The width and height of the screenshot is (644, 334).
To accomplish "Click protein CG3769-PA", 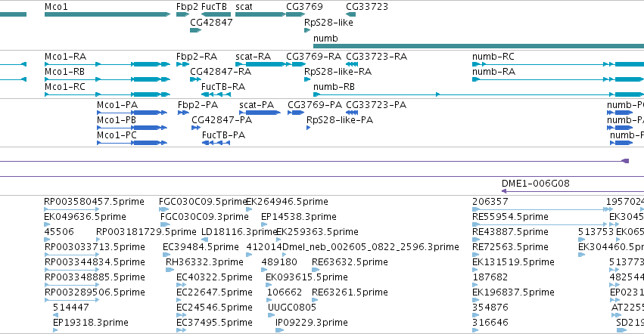I will click(296, 113).
